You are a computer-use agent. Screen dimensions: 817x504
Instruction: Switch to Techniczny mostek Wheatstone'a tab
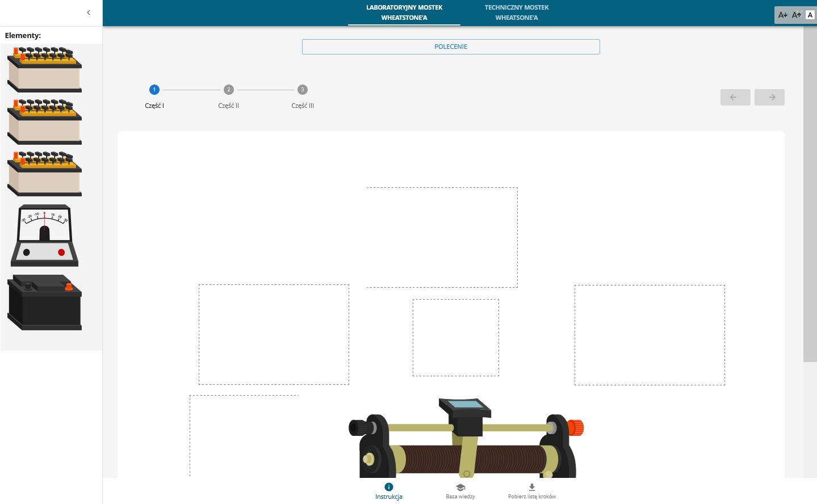517,12
